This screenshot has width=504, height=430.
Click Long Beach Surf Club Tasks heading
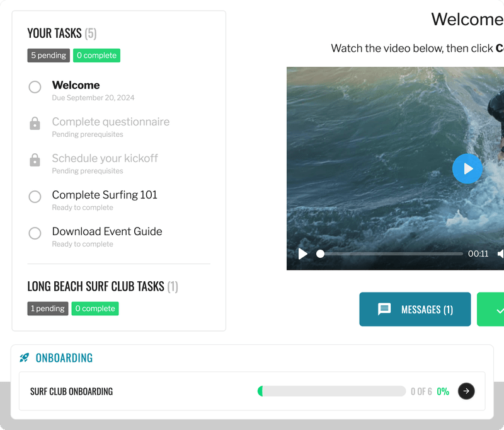[x=103, y=286]
